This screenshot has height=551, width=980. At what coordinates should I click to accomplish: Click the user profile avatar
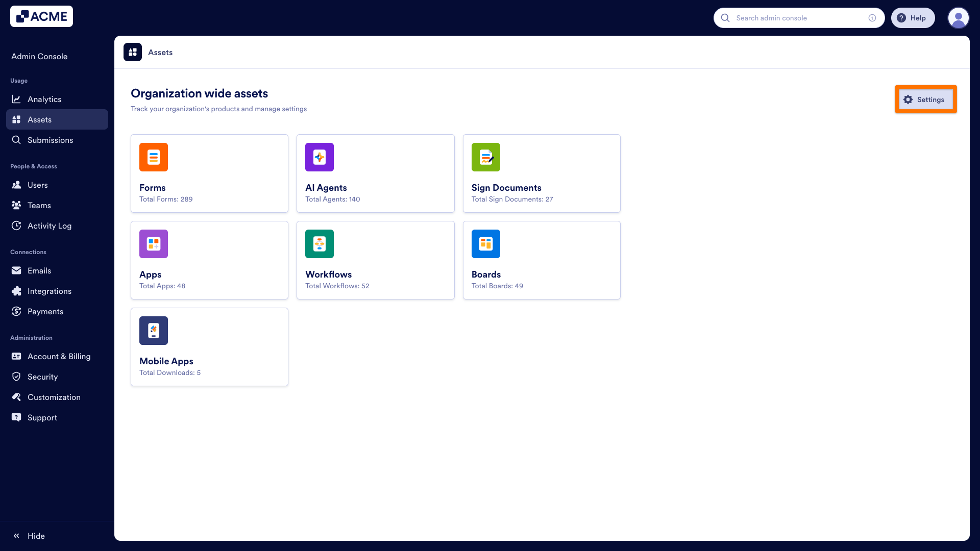tap(959, 18)
